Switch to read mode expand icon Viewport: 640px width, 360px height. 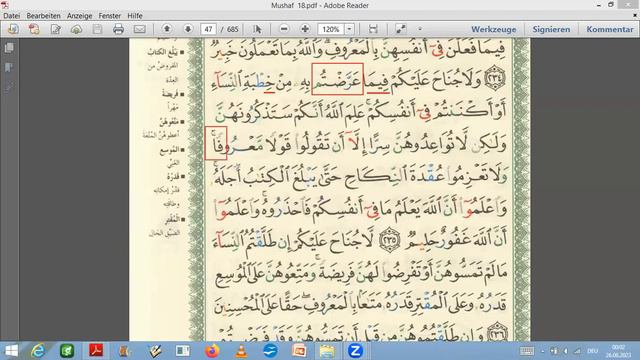coord(401,29)
